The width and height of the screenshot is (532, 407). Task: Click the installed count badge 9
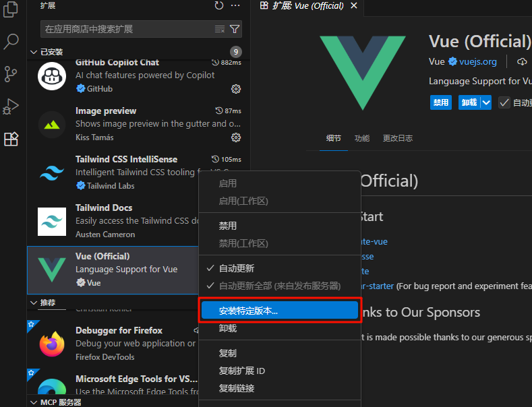click(236, 52)
